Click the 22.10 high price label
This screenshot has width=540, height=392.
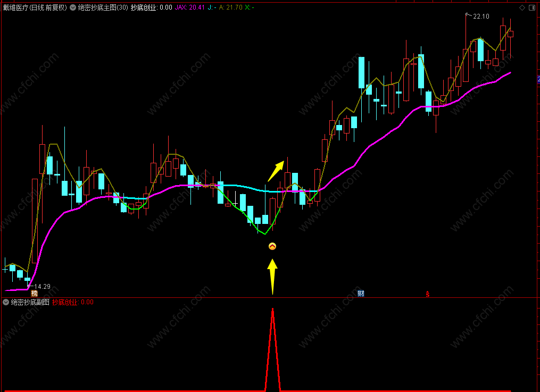pyautogui.click(x=481, y=16)
